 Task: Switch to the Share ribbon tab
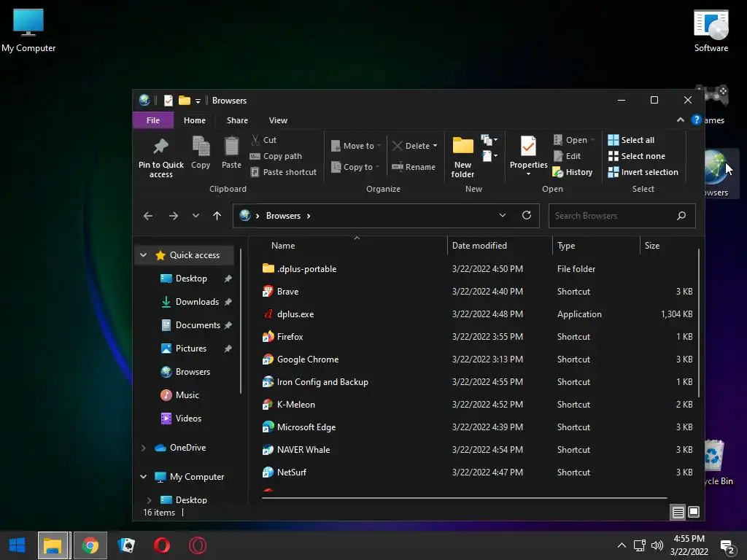(x=237, y=120)
